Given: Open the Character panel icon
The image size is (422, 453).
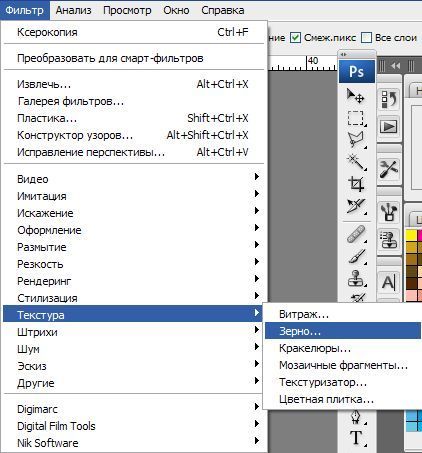Looking at the screenshot, I should [x=389, y=283].
